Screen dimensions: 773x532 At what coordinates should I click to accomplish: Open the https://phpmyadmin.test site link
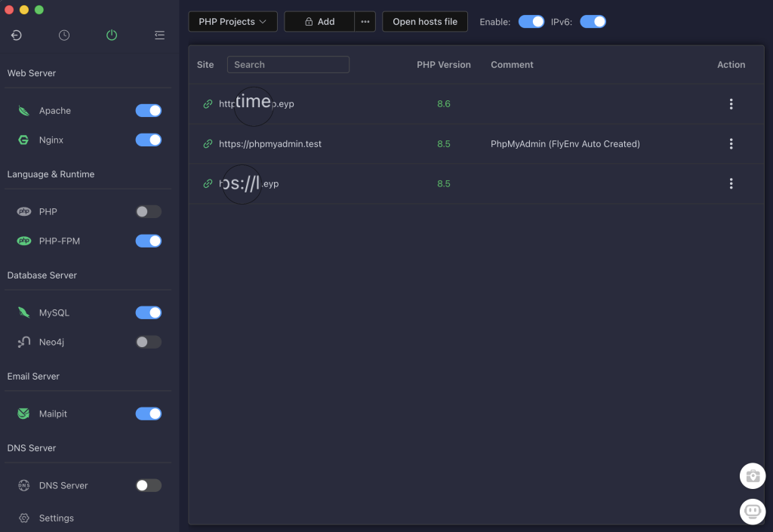click(x=270, y=144)
